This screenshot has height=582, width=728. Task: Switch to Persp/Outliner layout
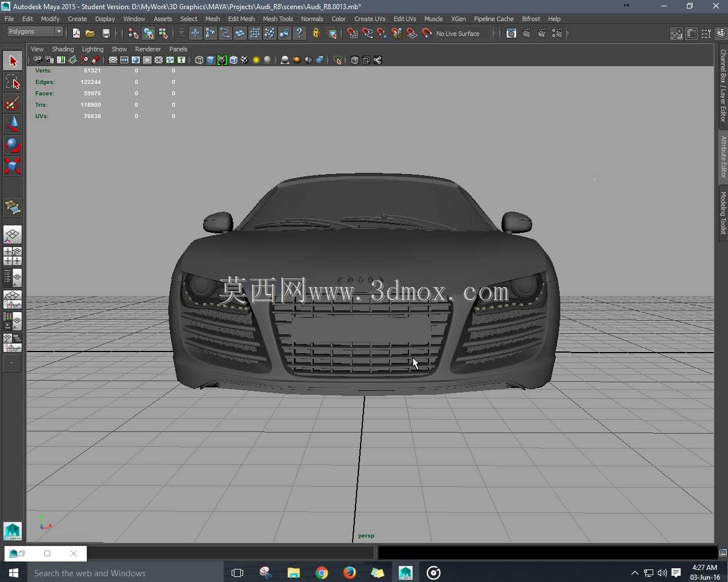(13, 278)
